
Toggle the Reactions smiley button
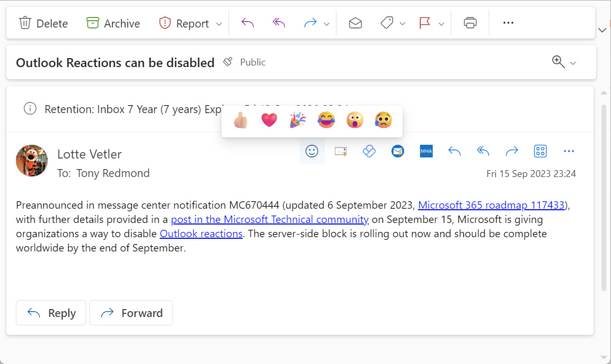click(x=312, y=151)
